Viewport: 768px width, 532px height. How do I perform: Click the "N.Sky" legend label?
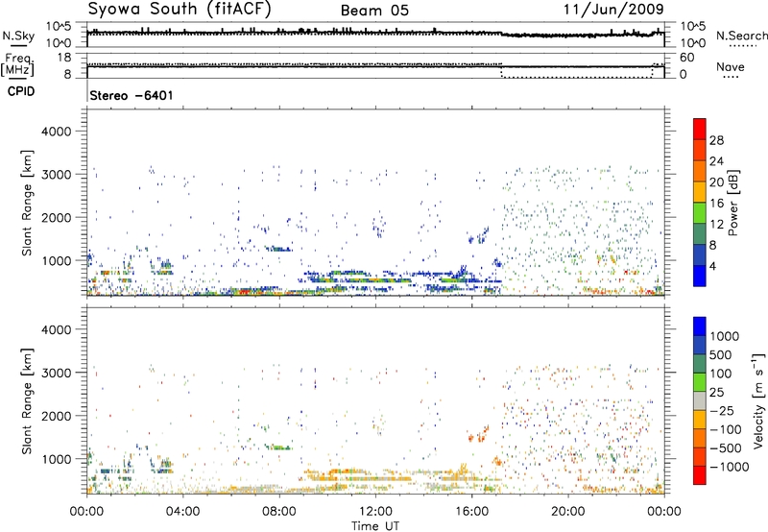click(18, 36)
